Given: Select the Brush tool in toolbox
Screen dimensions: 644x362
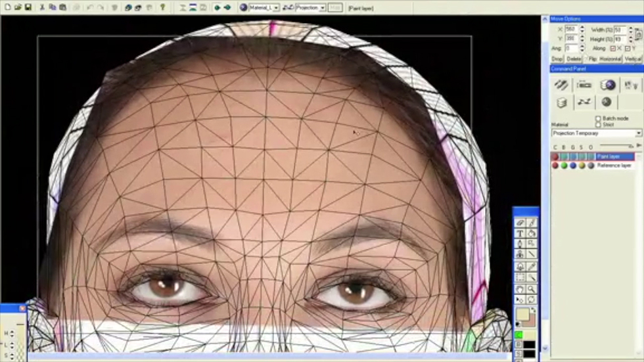Looking at the screenshot, I should click(x=532, y=223).
